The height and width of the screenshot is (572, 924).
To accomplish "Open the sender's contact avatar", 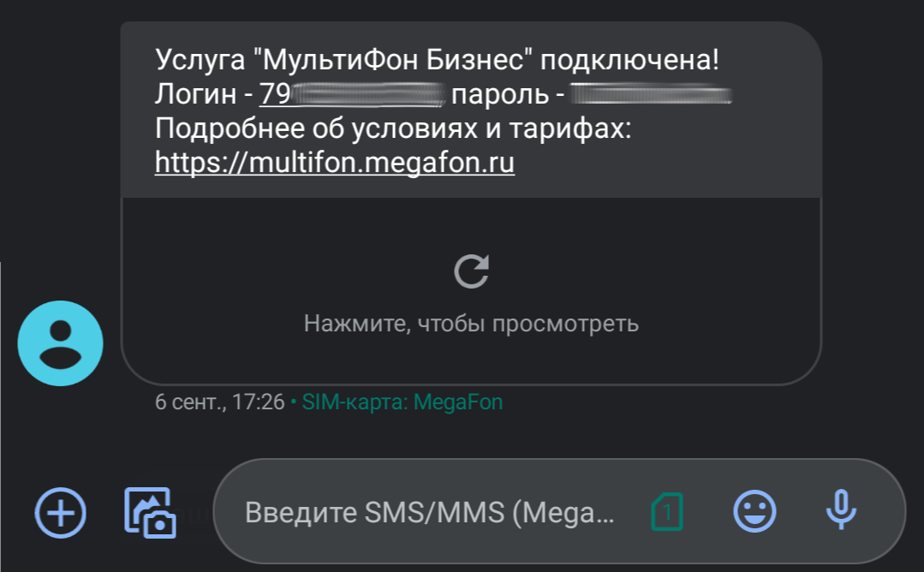I will tap(60, 343).
